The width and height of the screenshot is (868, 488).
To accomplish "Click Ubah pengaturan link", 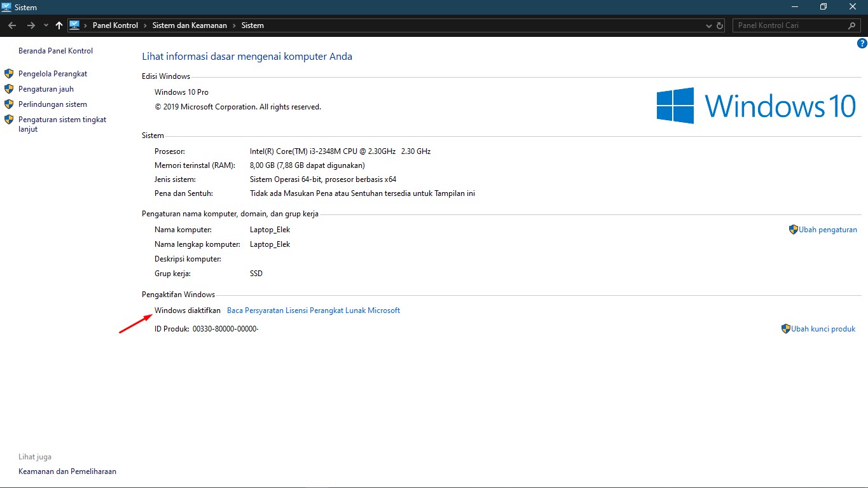I will coord(828,230).
